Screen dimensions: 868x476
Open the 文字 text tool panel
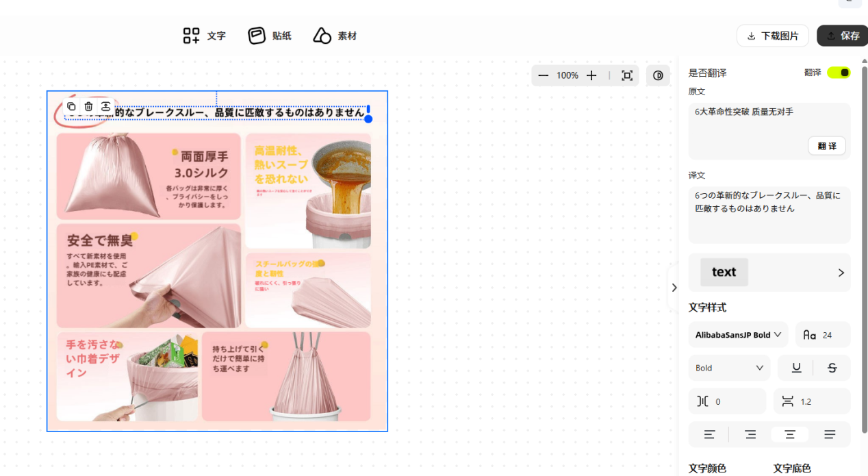click(x=203, y=35)
